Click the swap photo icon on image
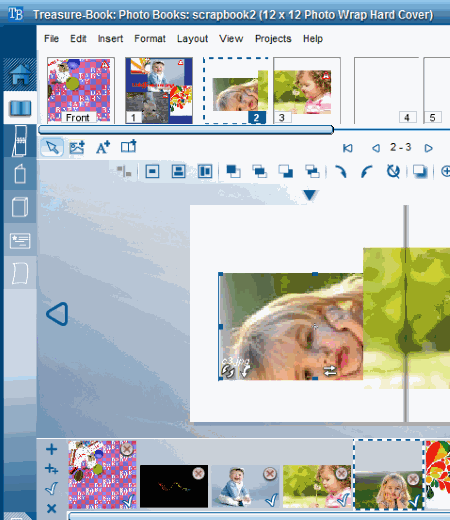 tap(330, 371)
